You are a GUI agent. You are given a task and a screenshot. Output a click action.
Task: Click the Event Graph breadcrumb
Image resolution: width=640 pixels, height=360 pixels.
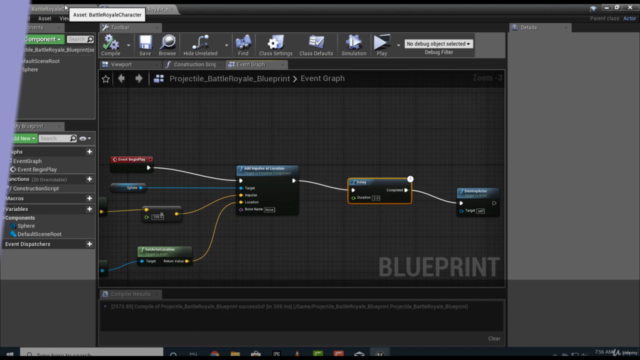pyautogui.click(x=322, y=78)
